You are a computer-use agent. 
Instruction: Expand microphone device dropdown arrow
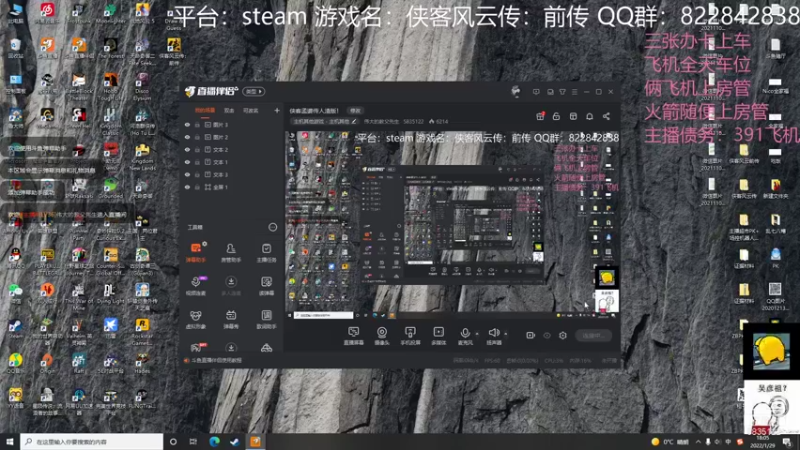[x=477, y=334]
